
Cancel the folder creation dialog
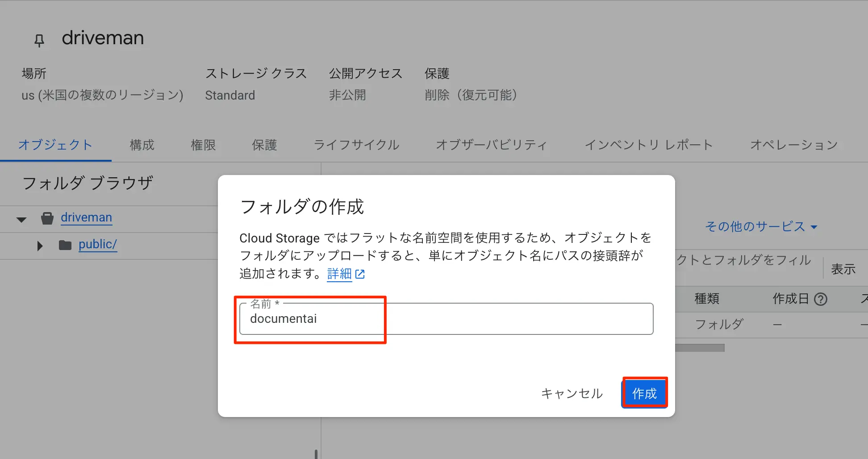(x=572, y=393)
